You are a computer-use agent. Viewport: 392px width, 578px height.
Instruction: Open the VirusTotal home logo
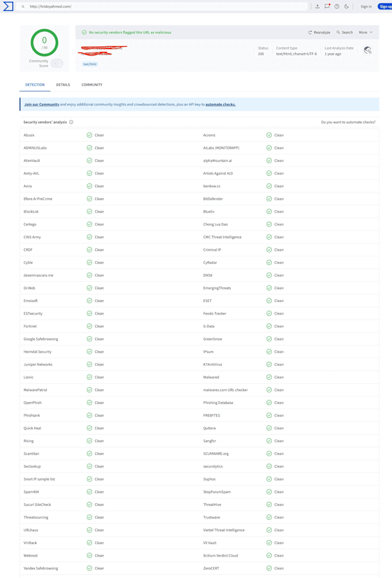pos(8,6)
